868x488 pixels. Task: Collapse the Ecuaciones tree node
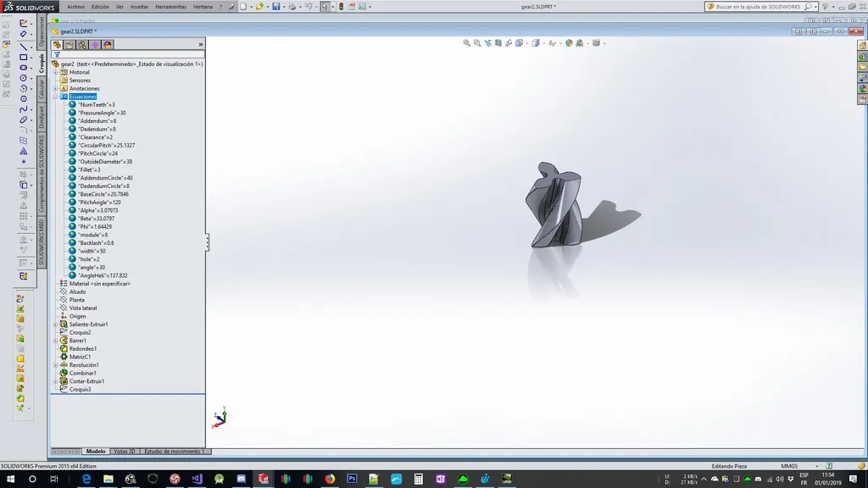[56, 97]
